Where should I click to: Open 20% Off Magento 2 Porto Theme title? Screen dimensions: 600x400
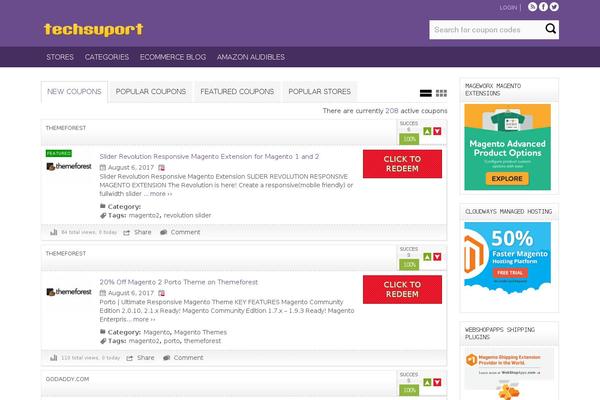click(x=179, y=282)
